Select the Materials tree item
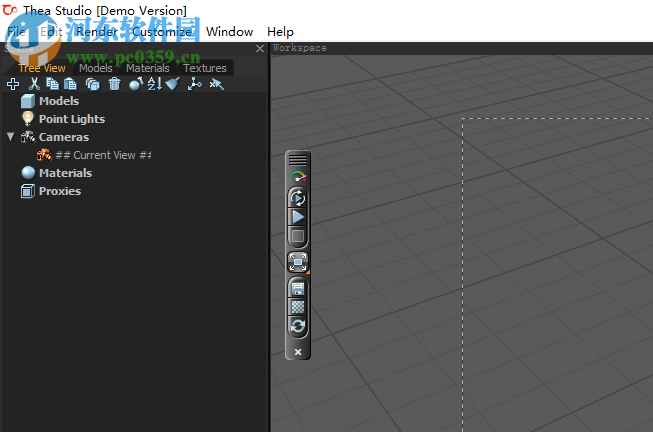 coord(65,173)
